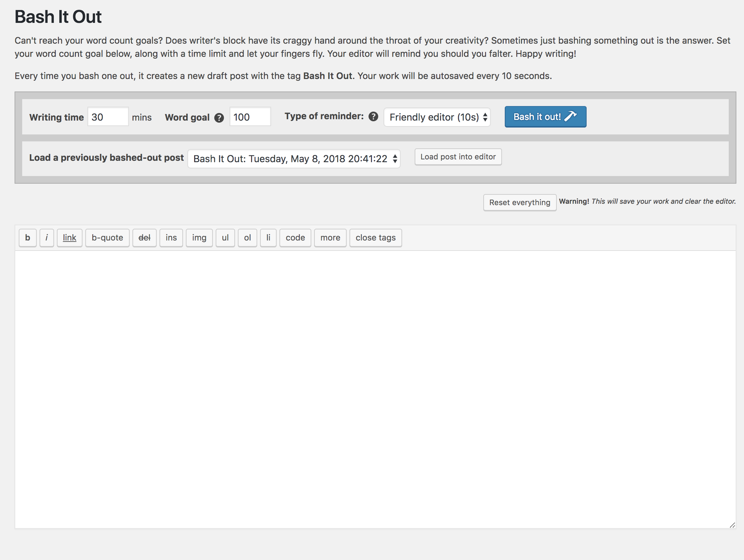Click the ol list toolbar button

[247, 238]
